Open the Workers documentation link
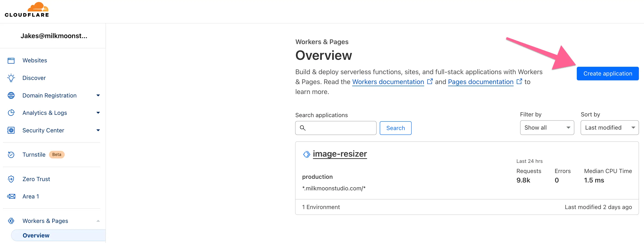The image size is (644, 243). pyautogui.click(x=388, y=82)
